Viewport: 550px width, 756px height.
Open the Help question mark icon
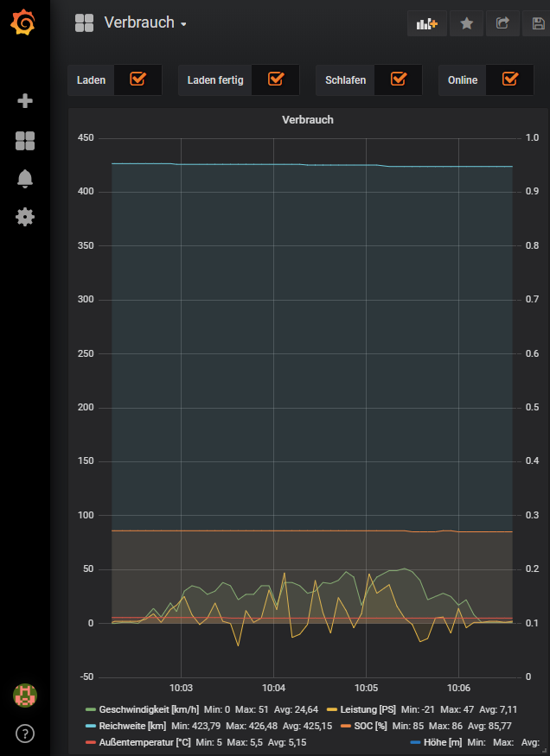pos(25,734)
